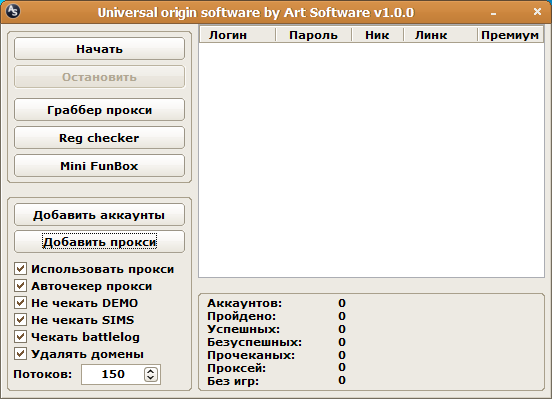Click the Потоков: label
Image resolution: width=552 pixels, height=399 pixels.
pos(42,374)
